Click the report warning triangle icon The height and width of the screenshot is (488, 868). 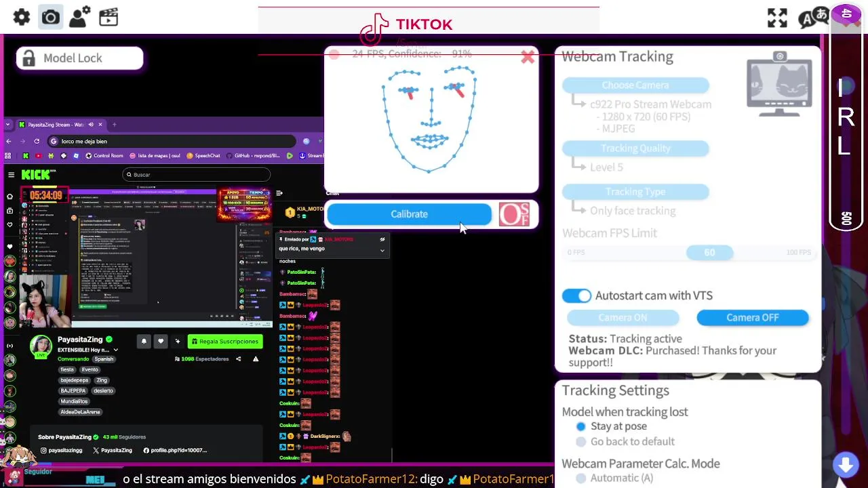pos(256,359)
